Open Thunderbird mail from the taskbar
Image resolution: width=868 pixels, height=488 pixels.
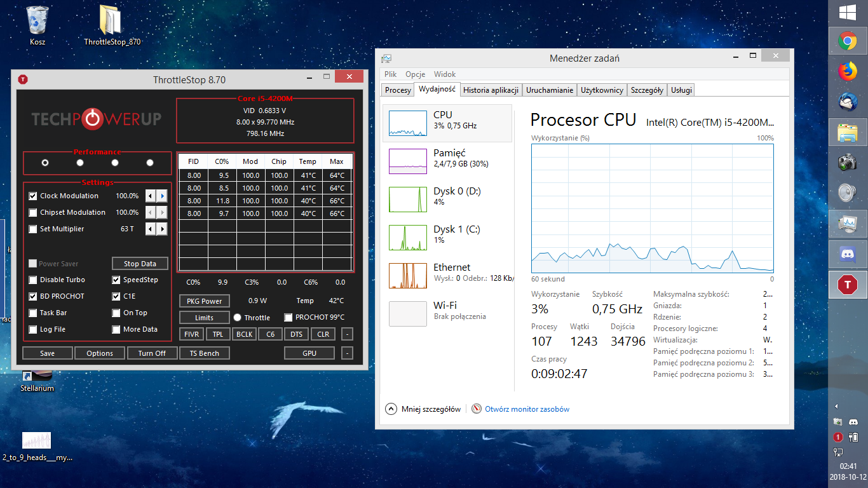coord(846,102)
